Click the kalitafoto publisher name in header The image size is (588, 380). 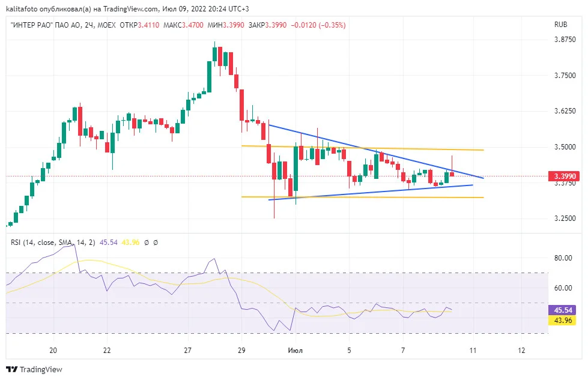pos(22,8)
